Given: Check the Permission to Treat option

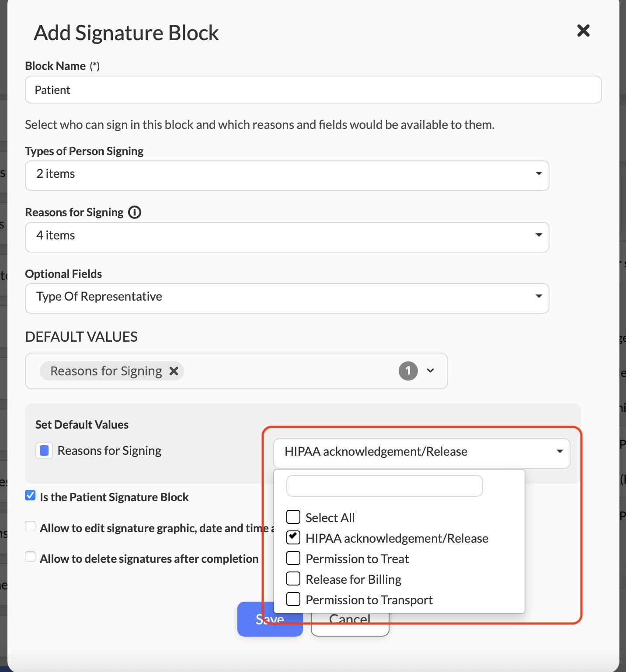Looking at the screenshot, I should (293, 558).
